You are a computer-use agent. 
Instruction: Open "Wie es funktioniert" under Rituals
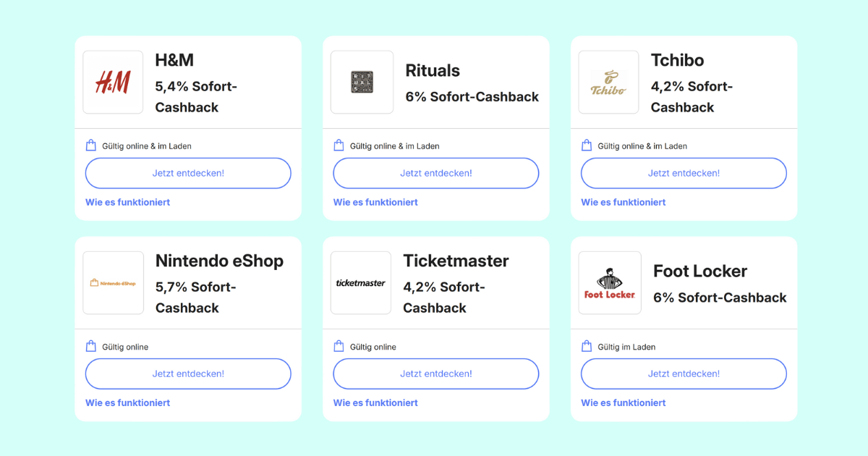(x=375, y=203)
